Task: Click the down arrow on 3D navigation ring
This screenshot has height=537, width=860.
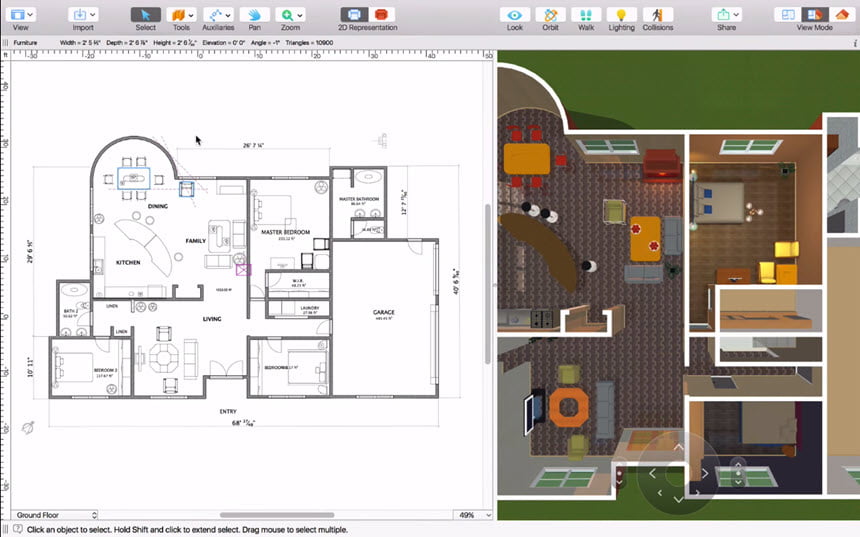Action: (x=678, y=499)
